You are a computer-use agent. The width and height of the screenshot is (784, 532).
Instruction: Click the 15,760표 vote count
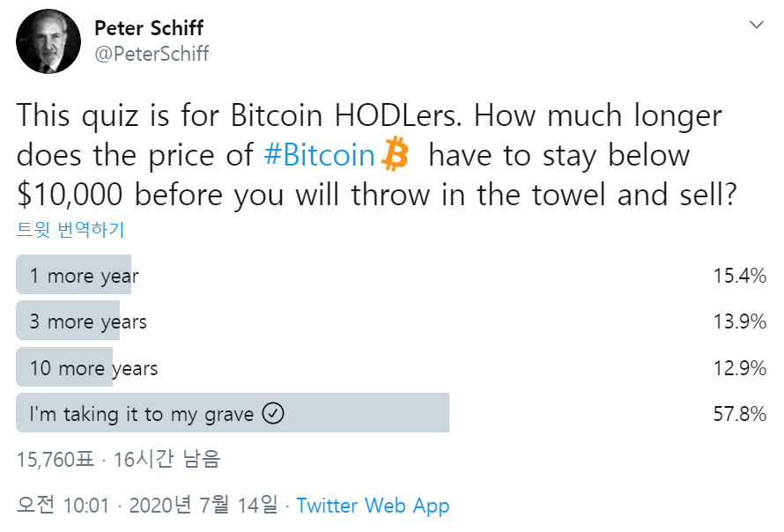55,459
